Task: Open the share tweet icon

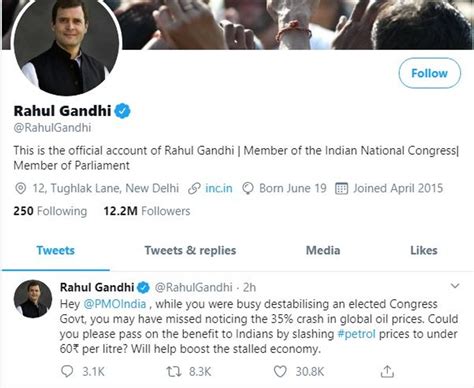Action: (x=387, y=371)
